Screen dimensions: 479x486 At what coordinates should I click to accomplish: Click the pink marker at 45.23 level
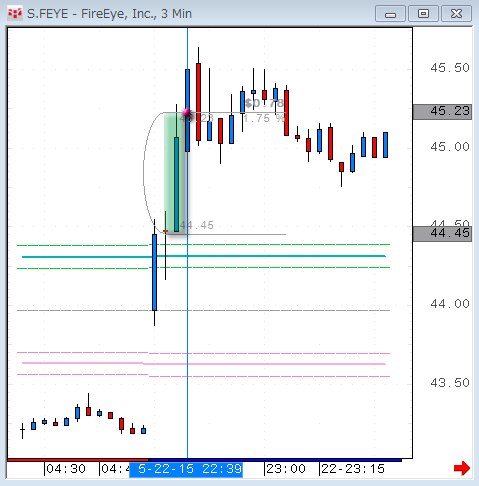(x=186, y=113)
